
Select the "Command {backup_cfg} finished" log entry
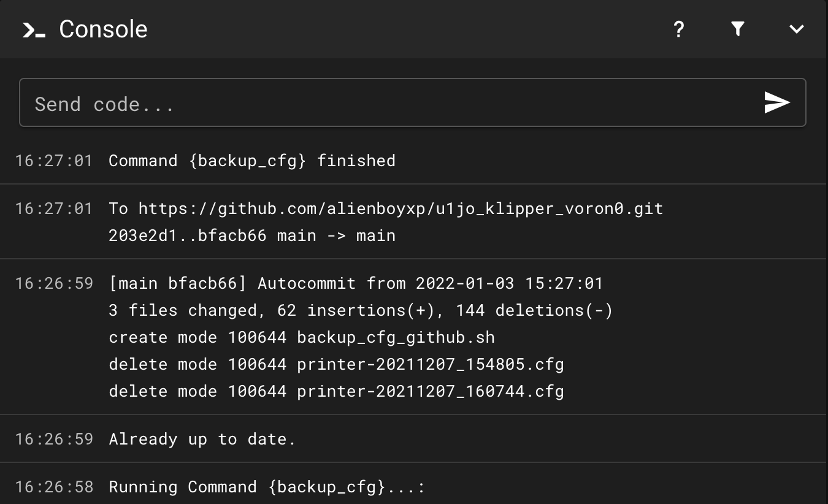[252, 161]
